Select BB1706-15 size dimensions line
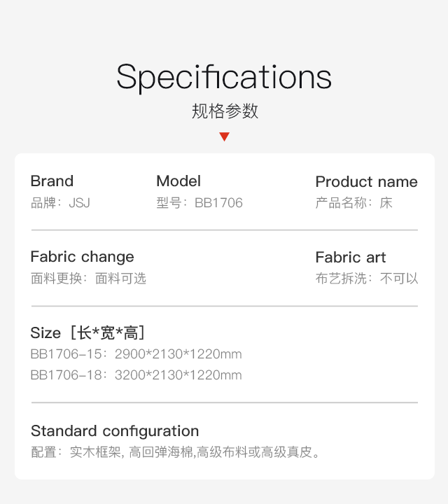448x504 pixels. pos(136,354)
